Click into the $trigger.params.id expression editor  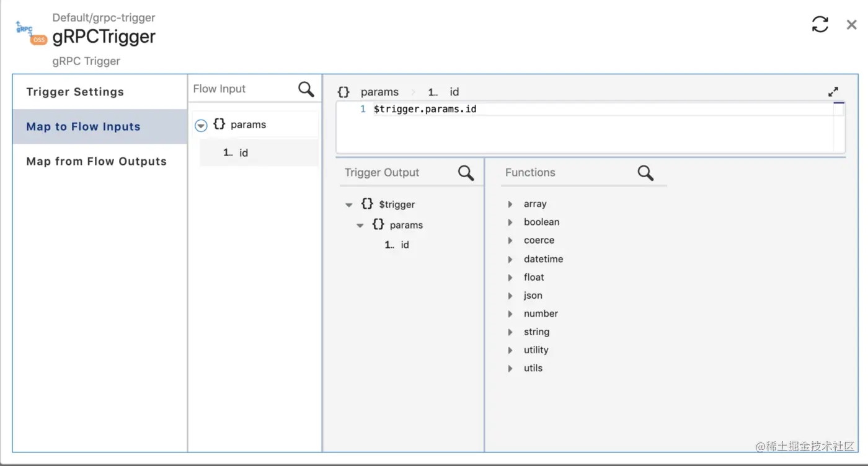point(590,127)
